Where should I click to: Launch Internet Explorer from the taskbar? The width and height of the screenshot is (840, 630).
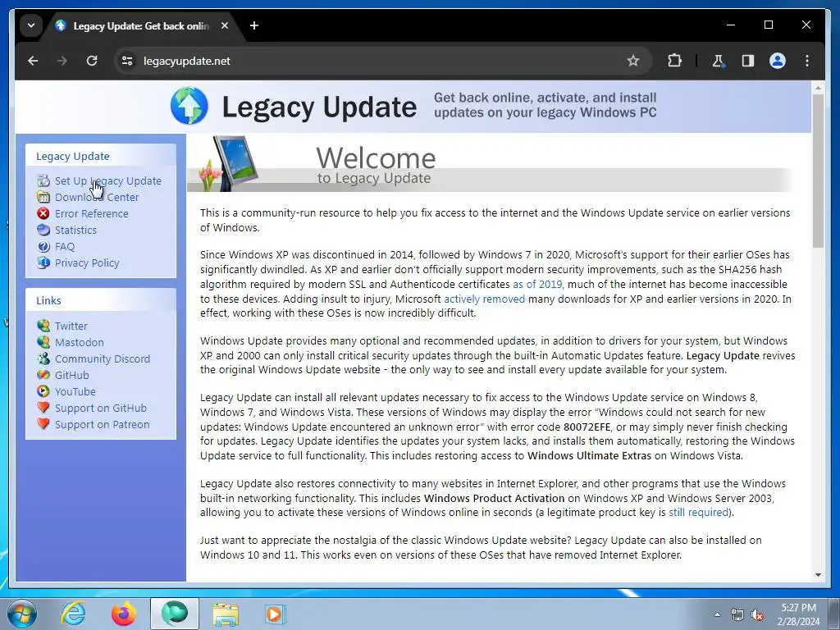coord(73,614)
